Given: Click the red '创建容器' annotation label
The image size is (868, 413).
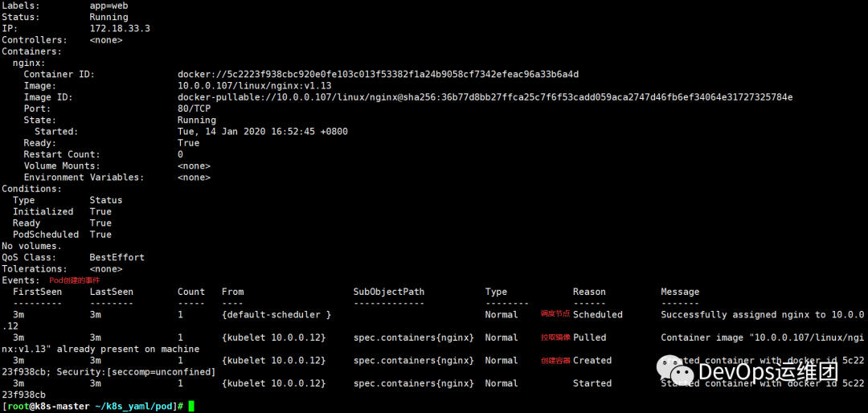Looking at the screenshot, I should pyautogui.click(x=556, y=361).
